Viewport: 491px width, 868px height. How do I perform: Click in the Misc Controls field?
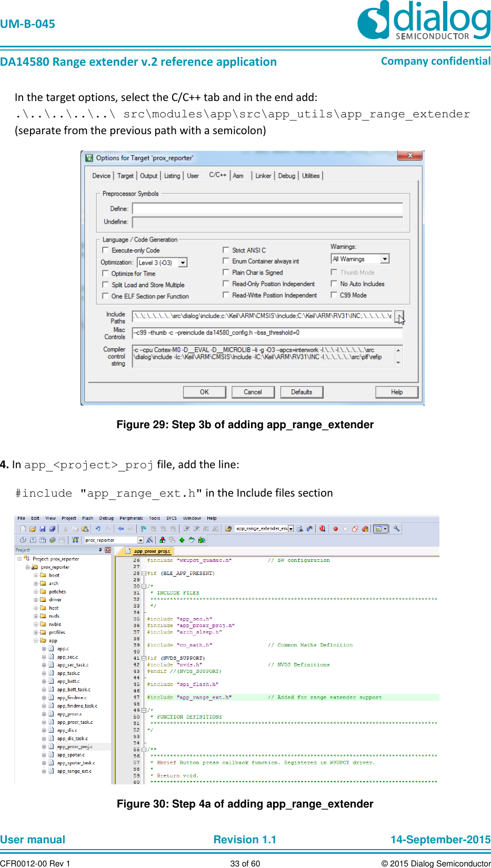pyautogui.click(x=267, y=332)
